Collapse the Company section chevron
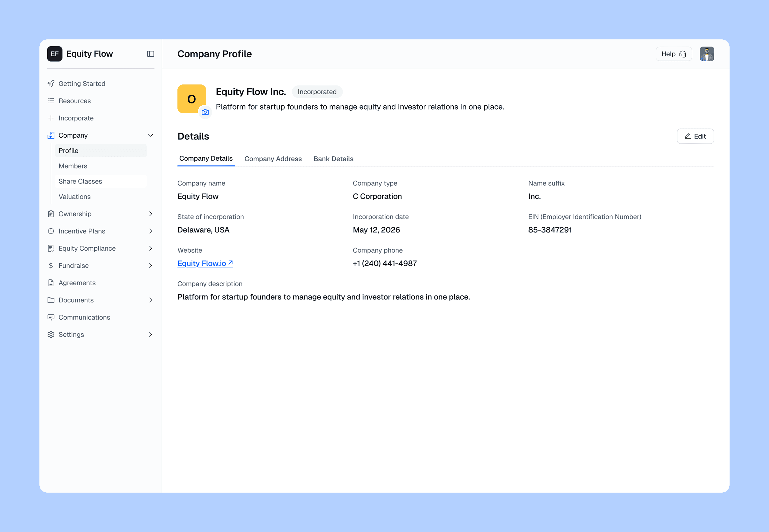 (150, 135)
